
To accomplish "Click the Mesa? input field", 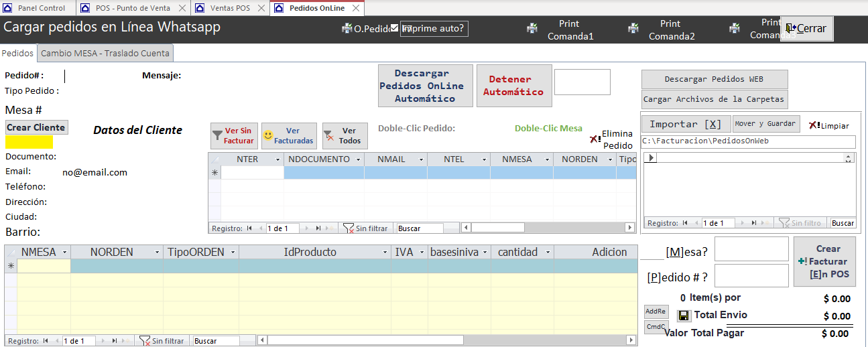I will pyautogui.click(x=751, y=249).
